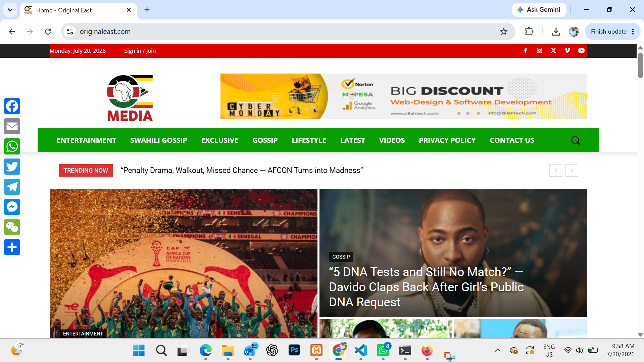Share via Facebook sidebar button
Viewport: 644px width, 362px height.
(12, 106)
